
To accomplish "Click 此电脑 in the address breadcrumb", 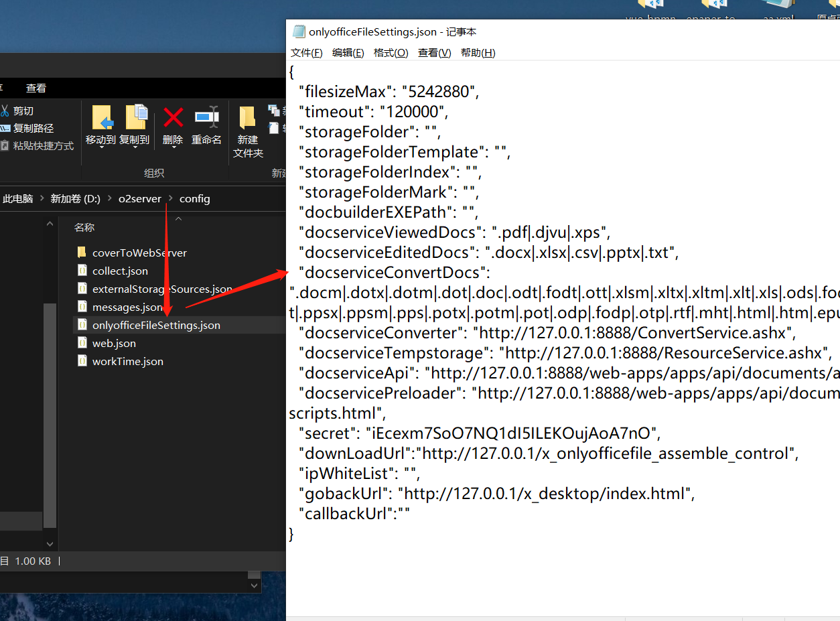I will coord(18,199).
